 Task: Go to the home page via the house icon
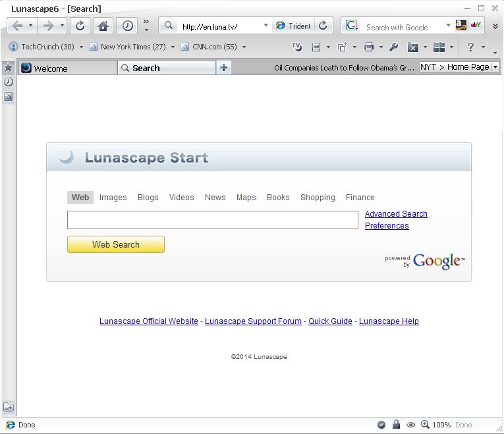tap(103, 26)
